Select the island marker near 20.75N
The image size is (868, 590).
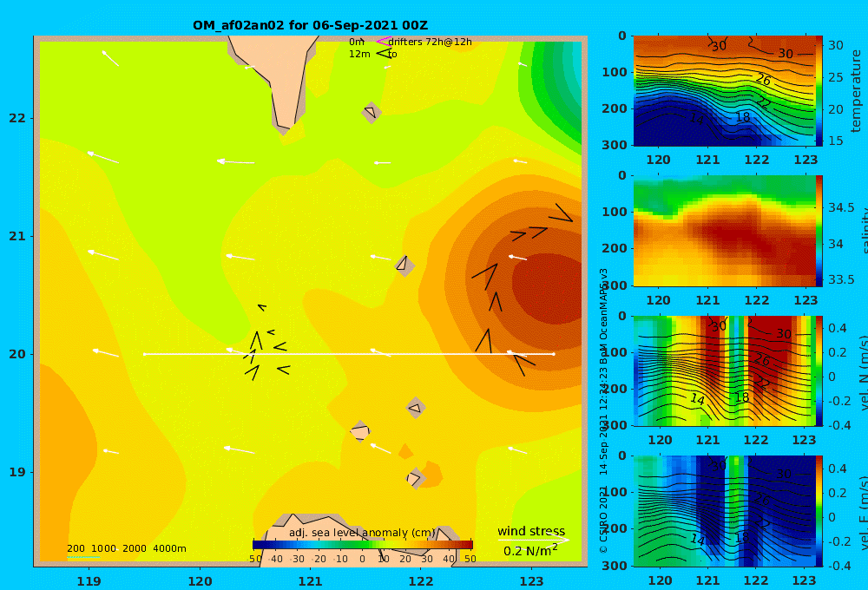click(x=404, y=265)
